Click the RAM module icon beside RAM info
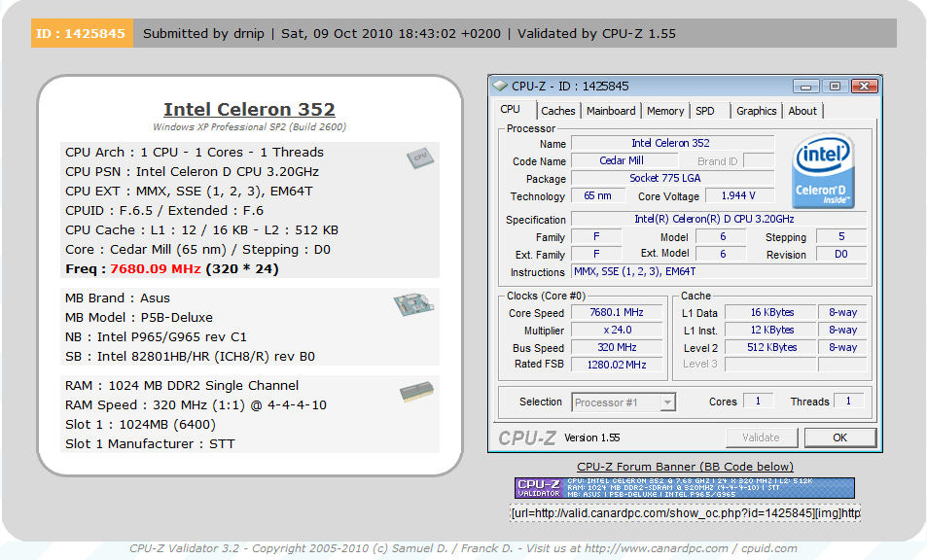Viewport: 927px width, 560px height. pos(415,392)
